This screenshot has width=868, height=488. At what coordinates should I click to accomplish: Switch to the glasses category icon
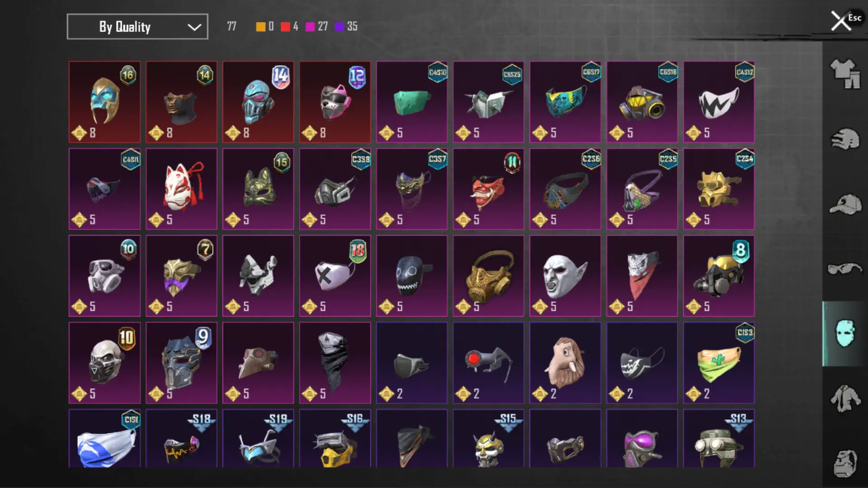[x=845, y=269]
